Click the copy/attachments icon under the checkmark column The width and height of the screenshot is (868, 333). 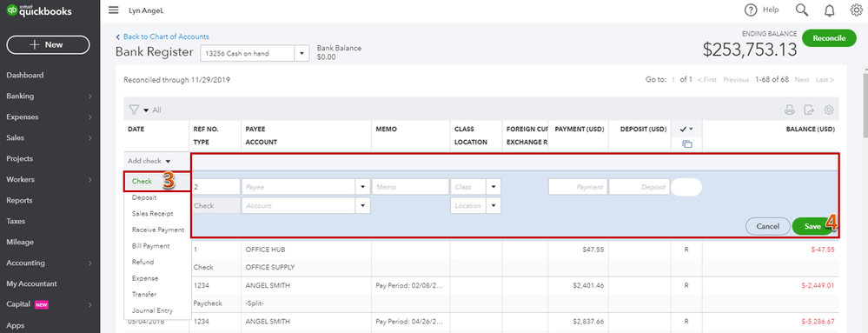(687, 144)
